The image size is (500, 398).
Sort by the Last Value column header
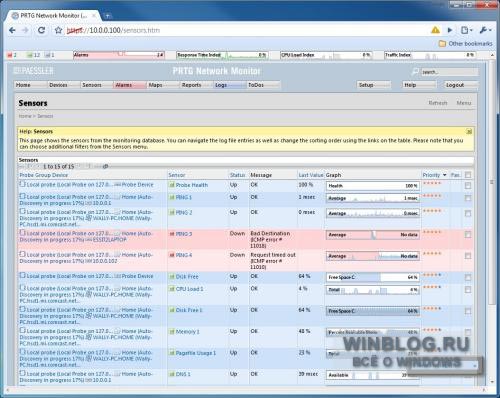pyautogui.click(x=311, y=175)
